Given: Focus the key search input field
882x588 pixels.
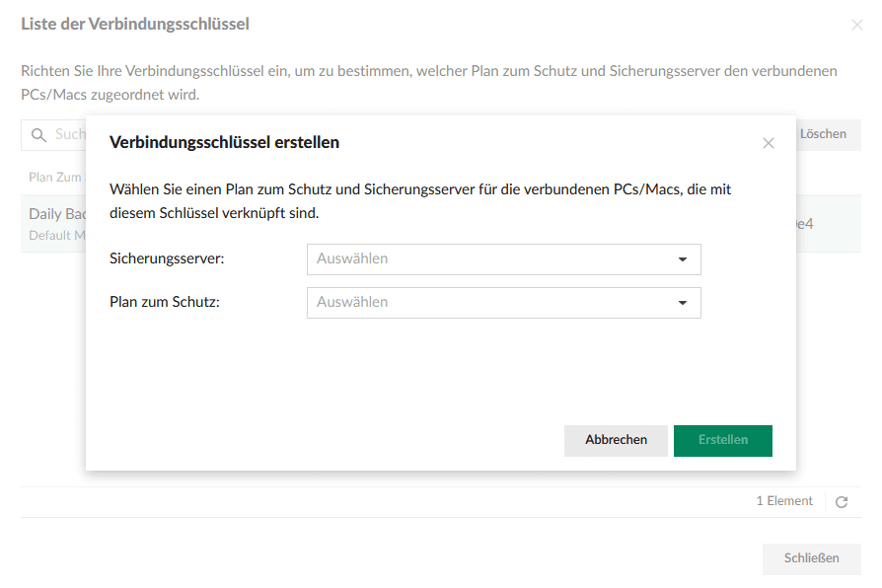Looking at the screenshot, I should click(69, 134).
